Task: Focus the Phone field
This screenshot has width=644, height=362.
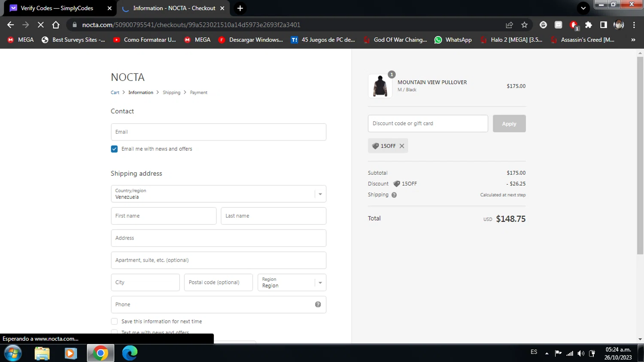Action: click(219, 304)
